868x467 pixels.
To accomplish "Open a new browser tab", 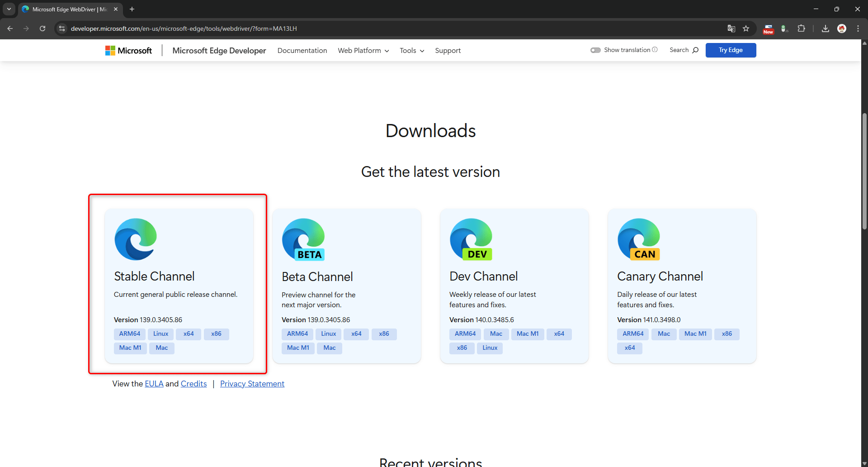I will (132, 9).
